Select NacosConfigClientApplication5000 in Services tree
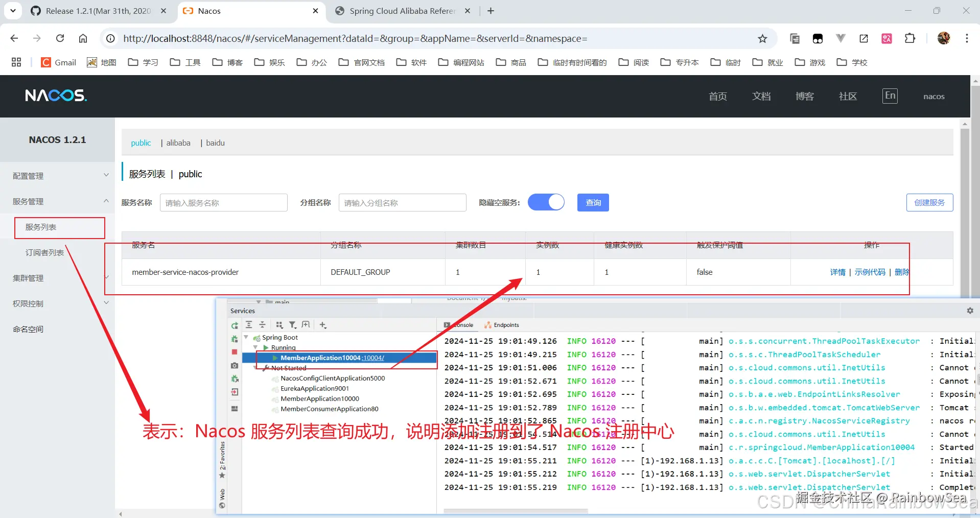The image size is (980, 518). pos(333,378)
